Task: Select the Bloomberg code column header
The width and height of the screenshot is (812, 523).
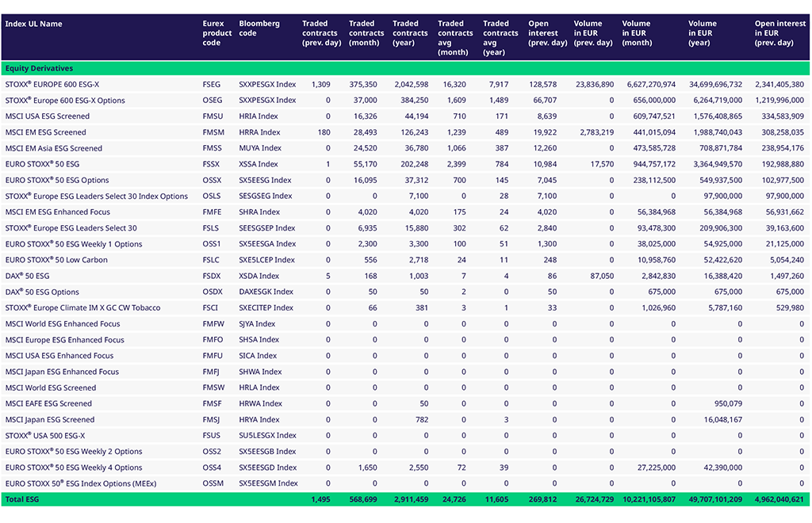Action: [x=259, y=29]
